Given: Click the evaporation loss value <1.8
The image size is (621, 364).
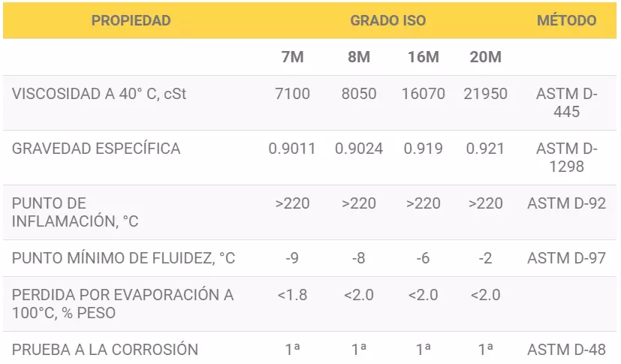Looking at the screenshot, I should point(292,295).
